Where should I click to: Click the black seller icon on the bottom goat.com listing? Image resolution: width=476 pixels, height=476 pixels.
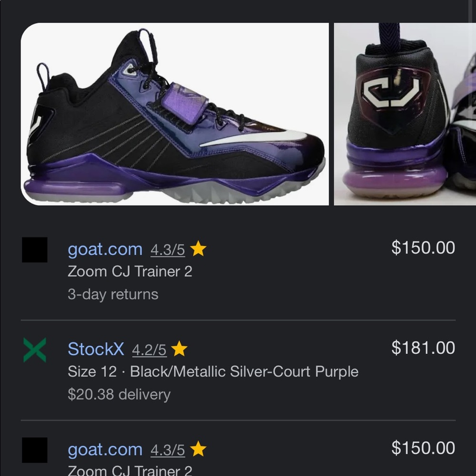click(x=35, y=450)
